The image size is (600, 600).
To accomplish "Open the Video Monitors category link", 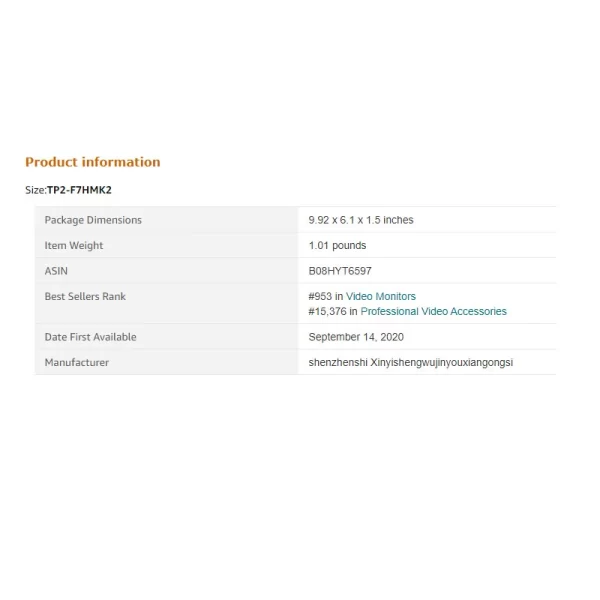I will tap(381, 297).
